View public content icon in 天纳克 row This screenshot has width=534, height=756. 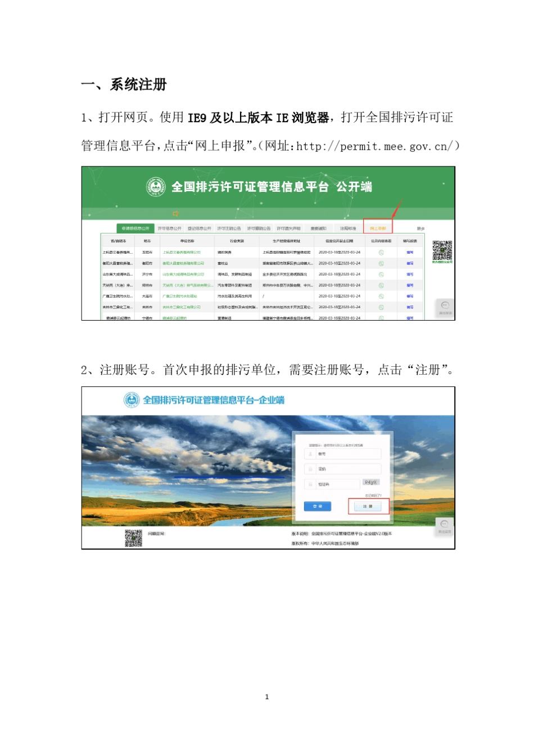point(381,285)
